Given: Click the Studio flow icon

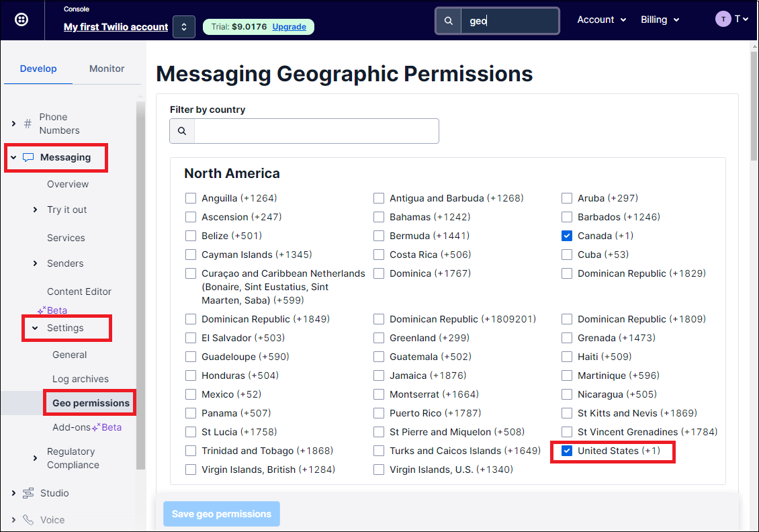Looking at the screenshot, I should [29, 493].
